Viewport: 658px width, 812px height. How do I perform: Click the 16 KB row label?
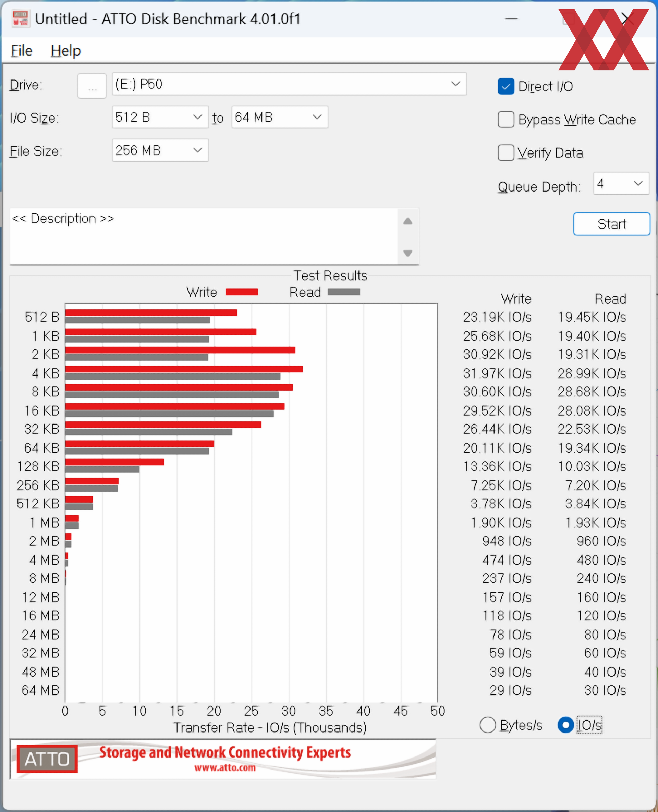[x=42, y=411]
